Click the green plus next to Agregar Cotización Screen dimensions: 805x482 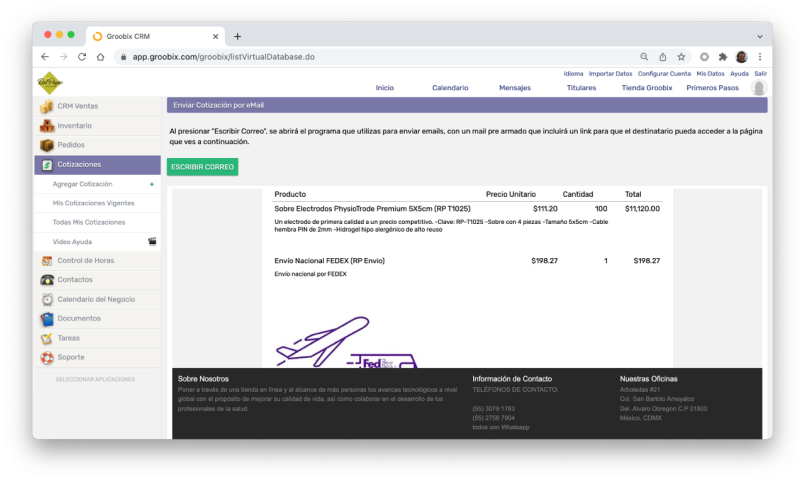(x=152, y=184)
